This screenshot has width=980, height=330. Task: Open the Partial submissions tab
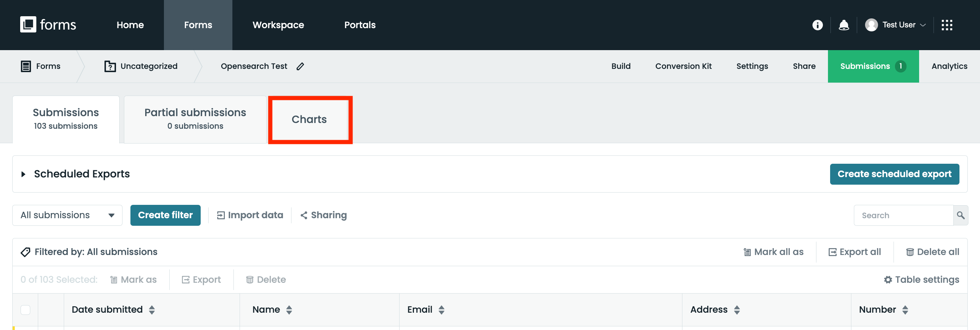tap(195, 119)
